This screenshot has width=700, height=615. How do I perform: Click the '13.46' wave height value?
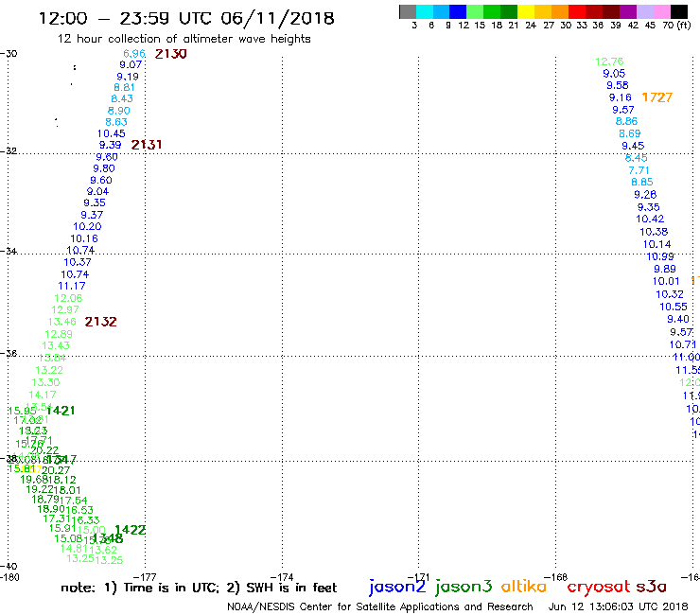[x=62, y=322]
